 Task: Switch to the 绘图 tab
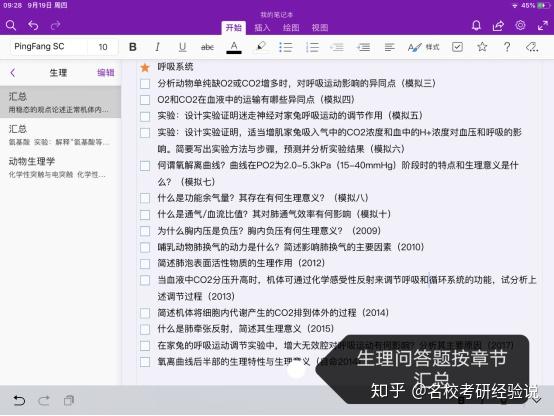click(291, 28)
